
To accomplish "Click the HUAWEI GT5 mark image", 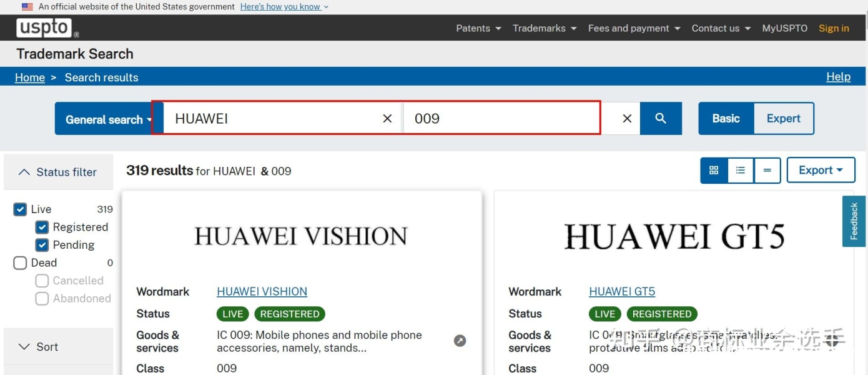I will [x=674, y=236].
